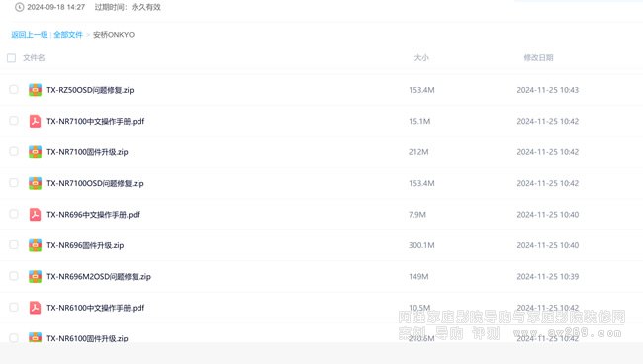This screenshot has width=643, height=364.
Task: Click the zip icon of TX-NR7100固件升级.zip
Action: coord(35,152)
